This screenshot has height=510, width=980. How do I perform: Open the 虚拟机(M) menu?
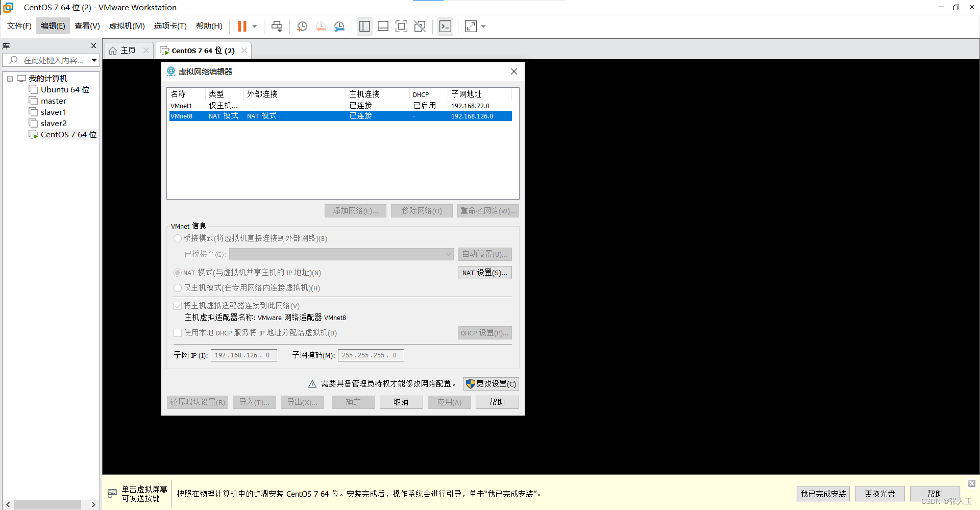click(x=127, y=26)
